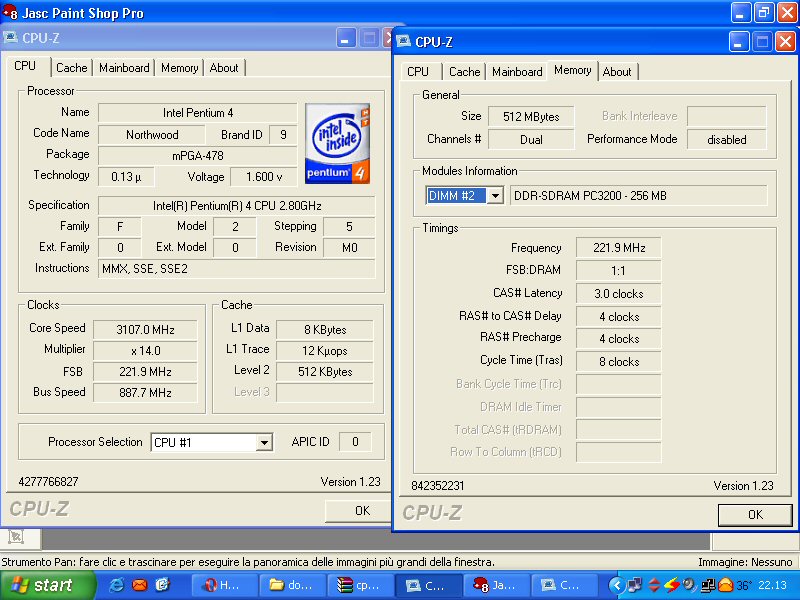Select CPU tab in back CPU-Z window

25,66
